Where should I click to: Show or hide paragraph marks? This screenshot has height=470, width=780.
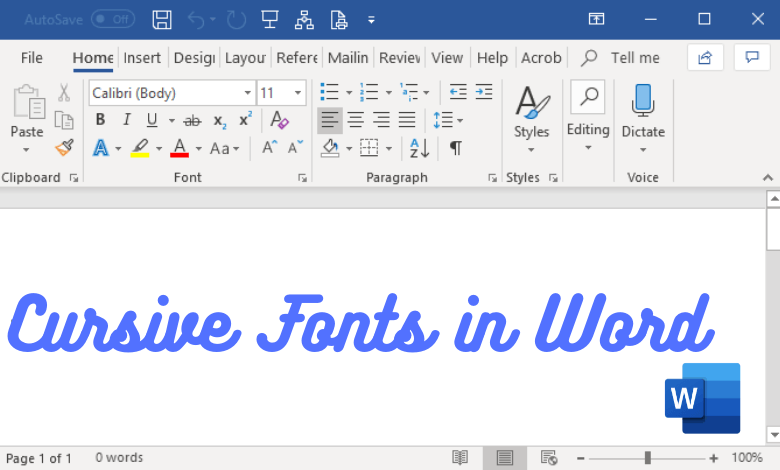click(455, 148)
